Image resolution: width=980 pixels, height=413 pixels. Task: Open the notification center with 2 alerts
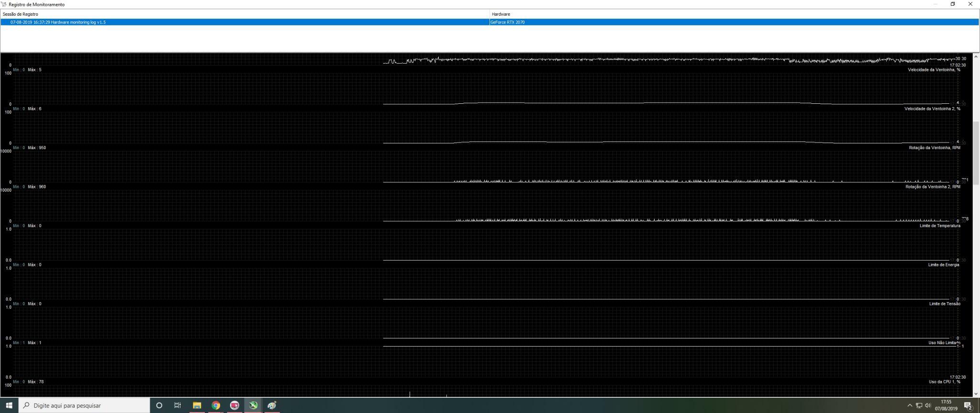tap(968, 406)
